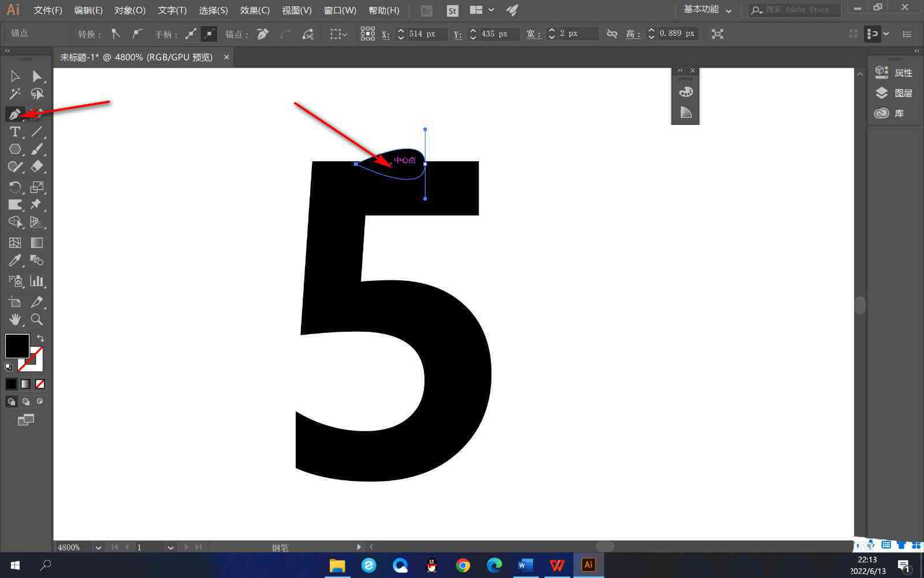Open the arrange documents layout dropdown
The height and width of the screenshot is (578, 924).
(482, 10)
